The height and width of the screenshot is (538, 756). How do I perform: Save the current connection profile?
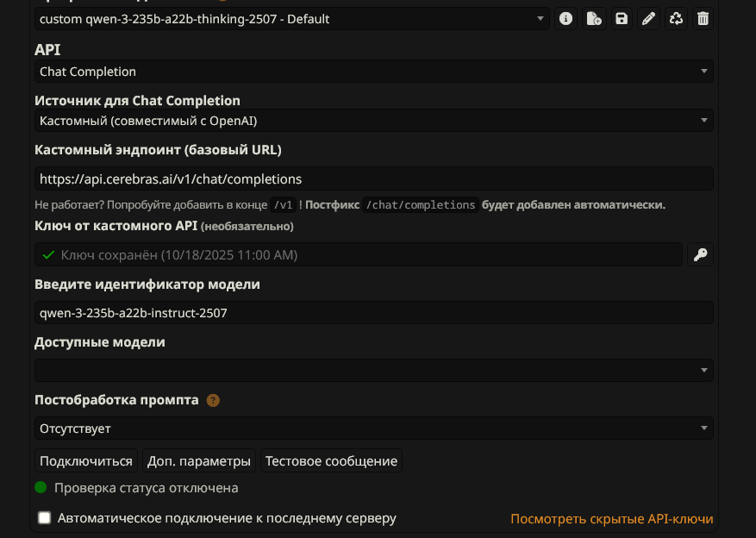tap(621, 18)
